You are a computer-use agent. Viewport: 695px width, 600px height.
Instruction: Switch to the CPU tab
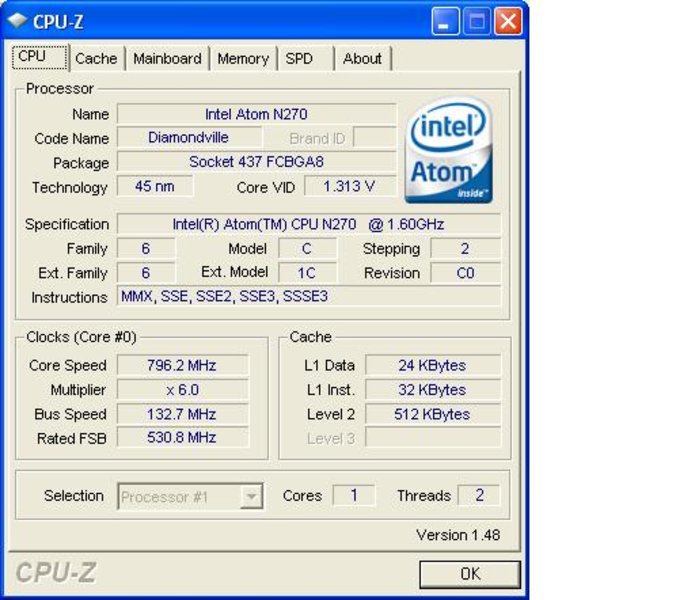pos(40,57)
